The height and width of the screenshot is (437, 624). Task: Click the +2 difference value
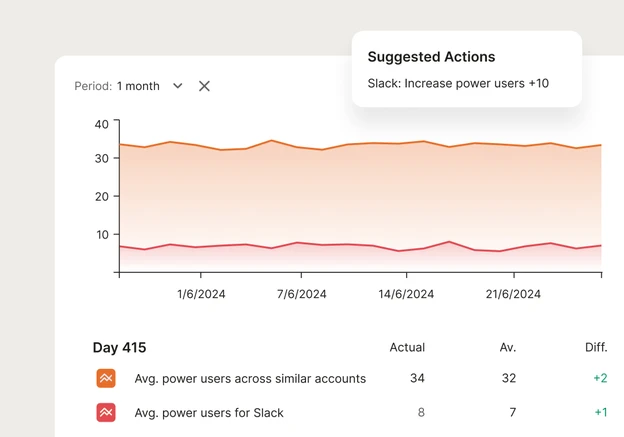coord(601,378)
